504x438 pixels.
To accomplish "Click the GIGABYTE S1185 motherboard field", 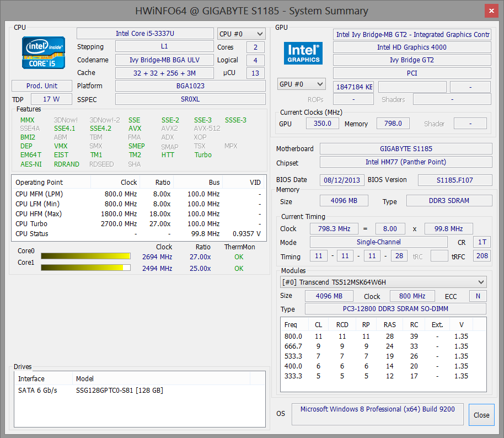I will (x=406, y=148).
